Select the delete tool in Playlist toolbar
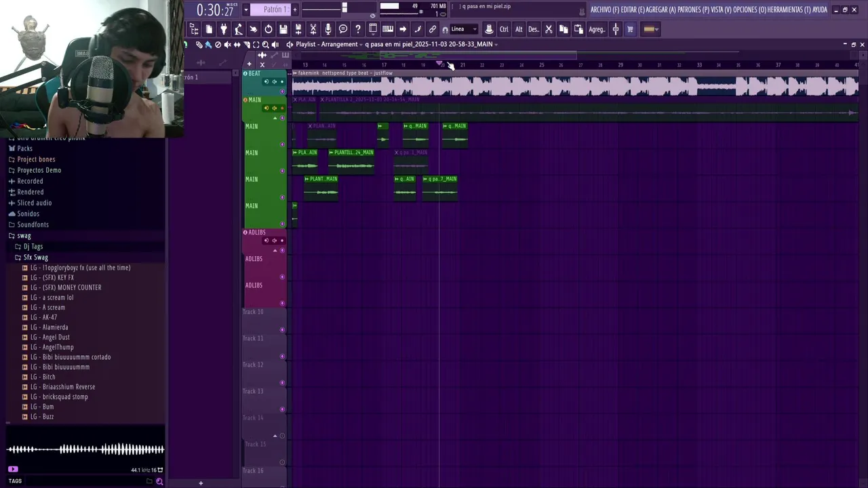868x488 pixels. point(218,45)
